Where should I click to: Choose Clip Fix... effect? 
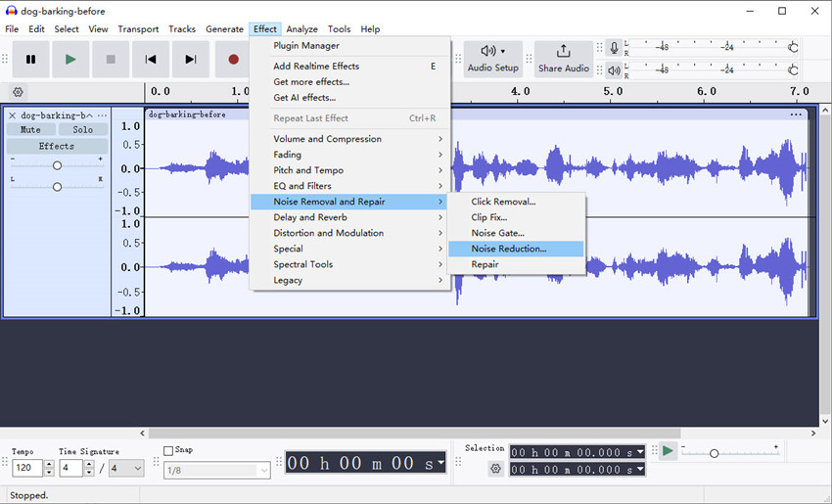point(516,217)
